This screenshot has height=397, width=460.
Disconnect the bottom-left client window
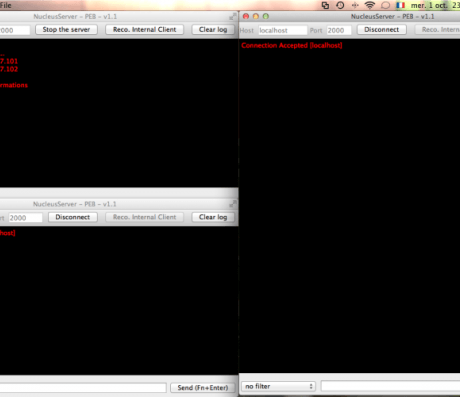point(73,217)
